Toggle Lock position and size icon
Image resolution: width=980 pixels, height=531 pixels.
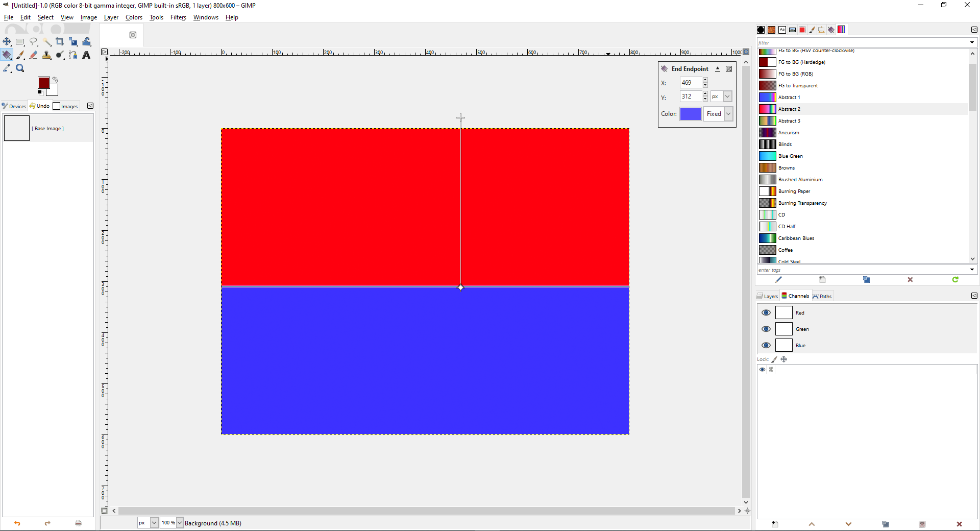pyautogui.click(x=784, y=359)
